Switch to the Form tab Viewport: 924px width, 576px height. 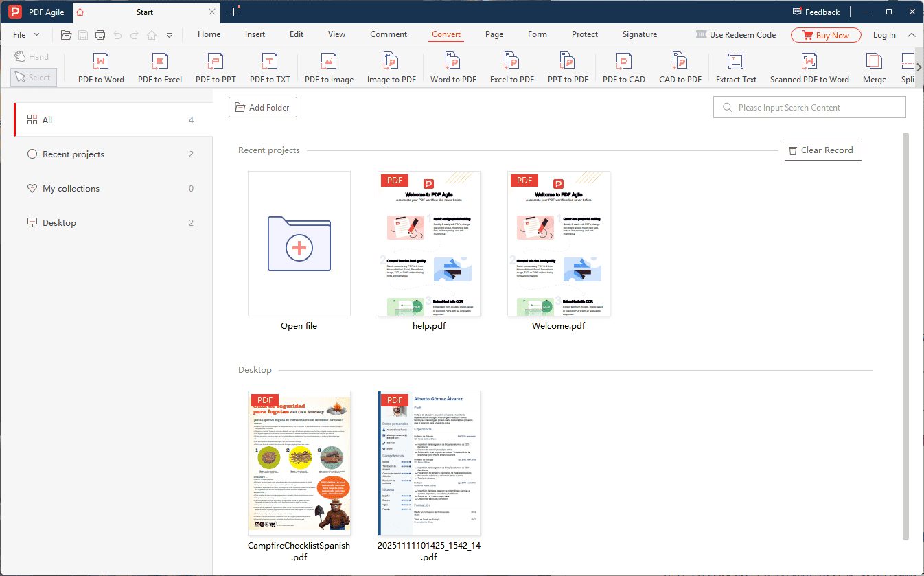(538, 34)
